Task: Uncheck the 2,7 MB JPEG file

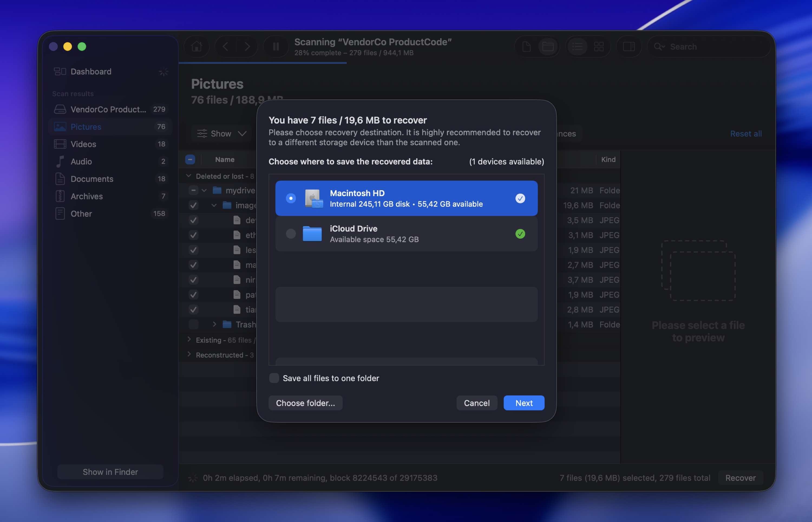Action: click(x=193, y=265)
